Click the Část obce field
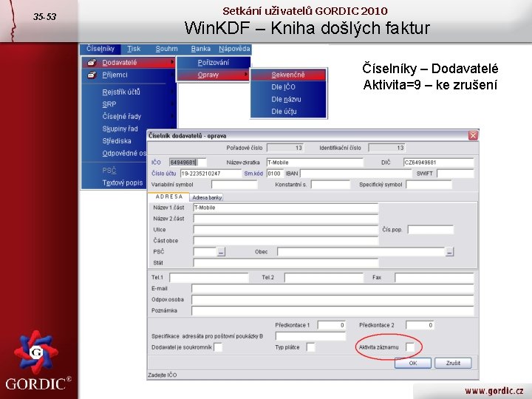 286,241
